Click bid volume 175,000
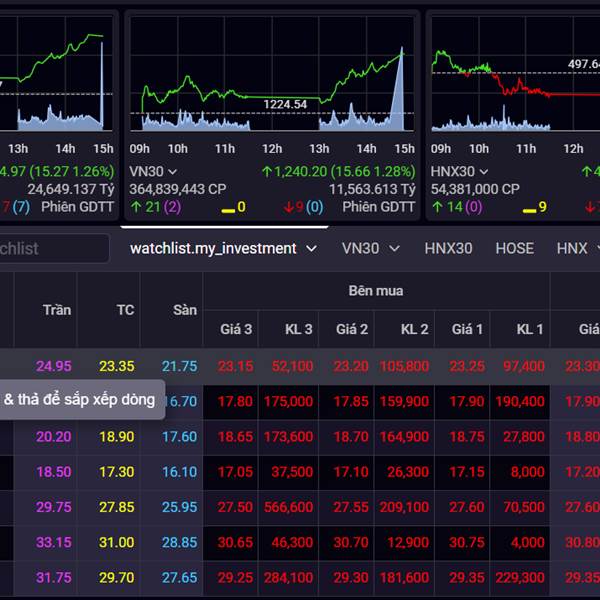Viewport: 600px width, 600px height. click(x=289, y=401)
